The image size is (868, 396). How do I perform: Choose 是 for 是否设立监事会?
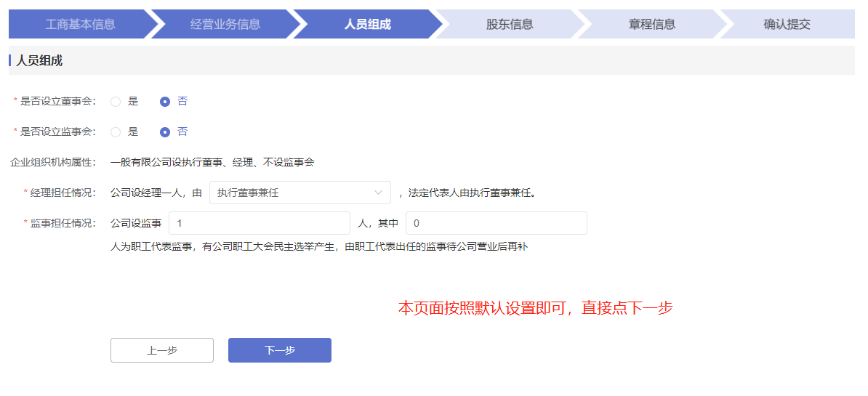click(116, 132)
